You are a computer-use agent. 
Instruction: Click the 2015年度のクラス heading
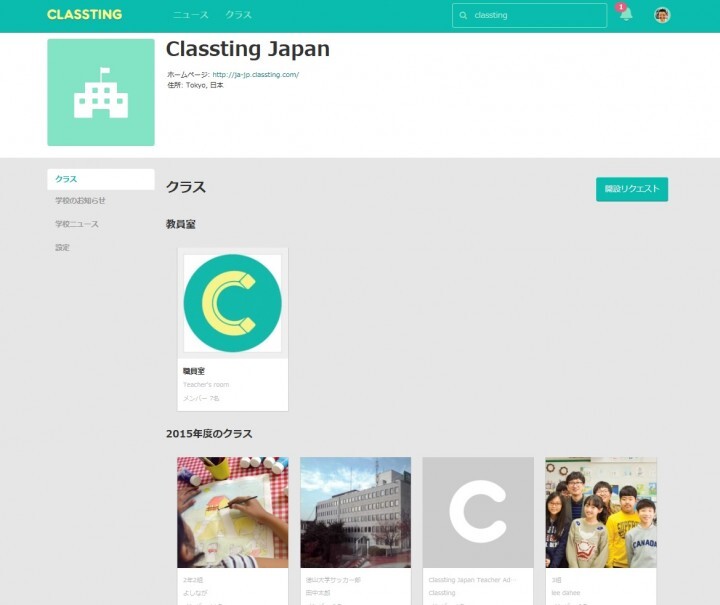pyautogui.click(x=209, y=434)
